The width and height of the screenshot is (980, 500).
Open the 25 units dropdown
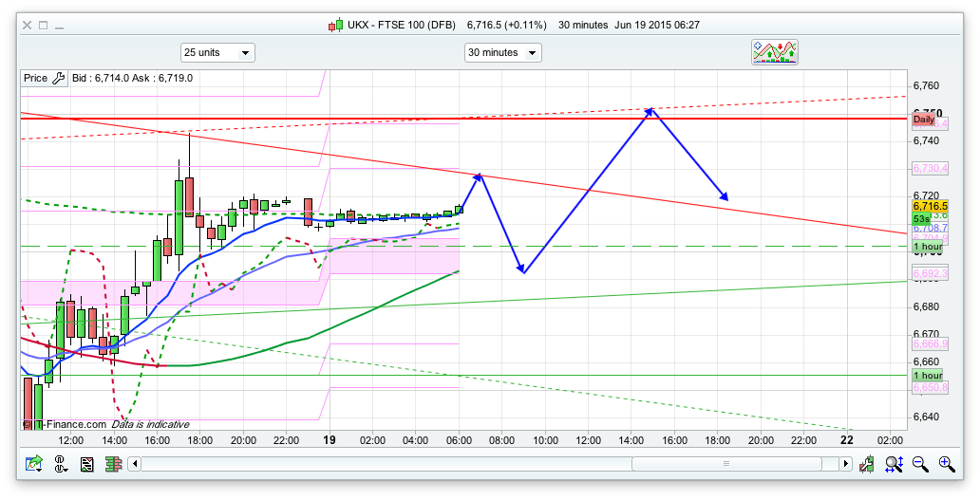[217, 52]
